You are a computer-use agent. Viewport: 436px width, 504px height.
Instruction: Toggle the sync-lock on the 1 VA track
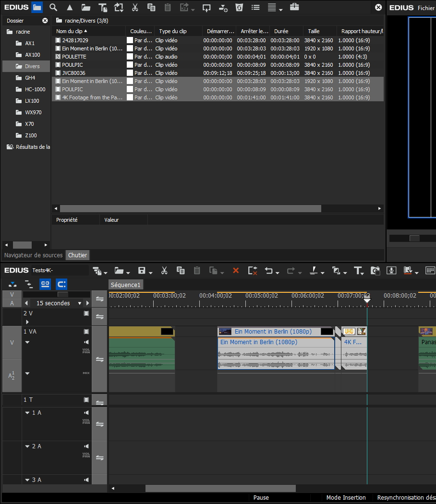(99, 360)
